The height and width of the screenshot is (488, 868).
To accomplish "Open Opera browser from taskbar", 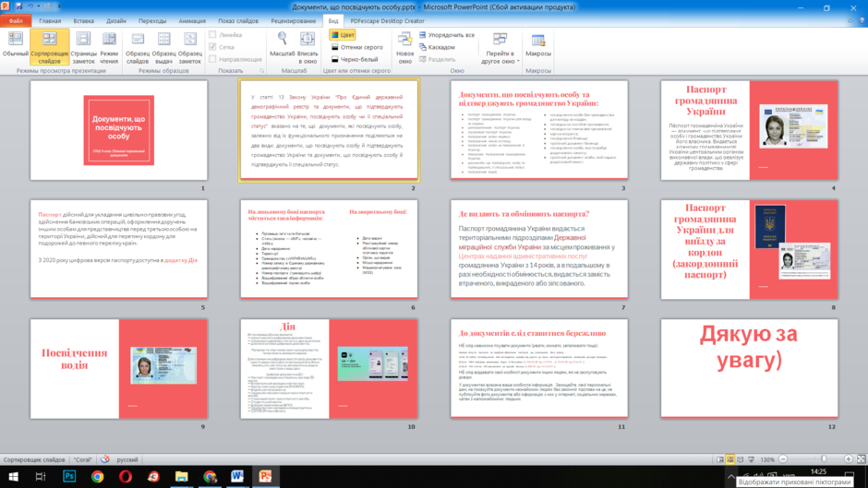I will pyautogui.click(x=126, y=476).
